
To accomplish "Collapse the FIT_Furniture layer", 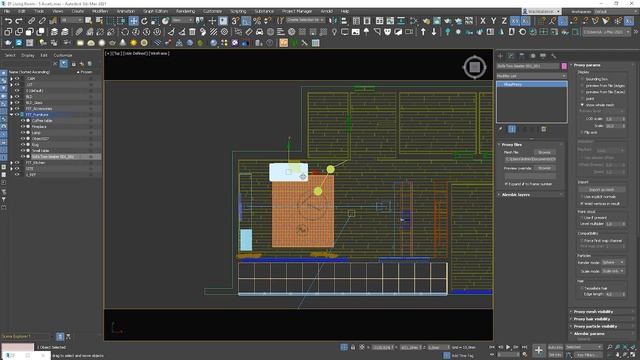I will click(11, 115).
